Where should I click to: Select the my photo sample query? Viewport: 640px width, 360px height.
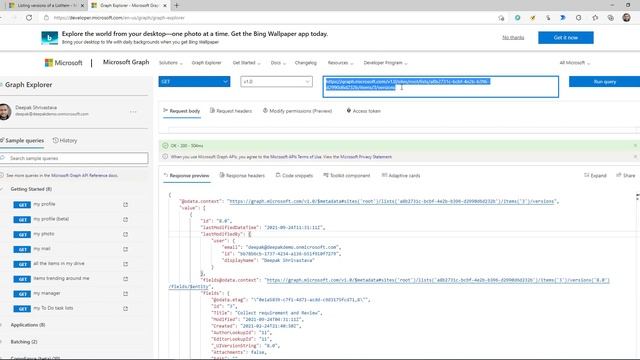tap(44, 234)
